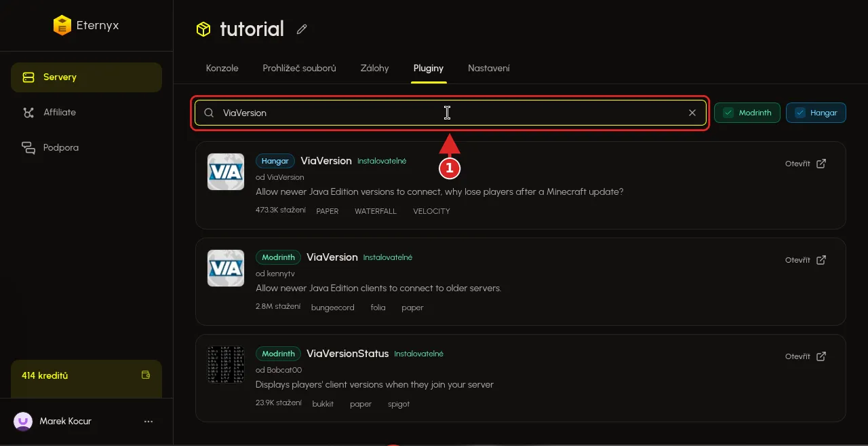Click the Eternyx logo icon
This screenshot has height=446, width=868.
point(62,25)
